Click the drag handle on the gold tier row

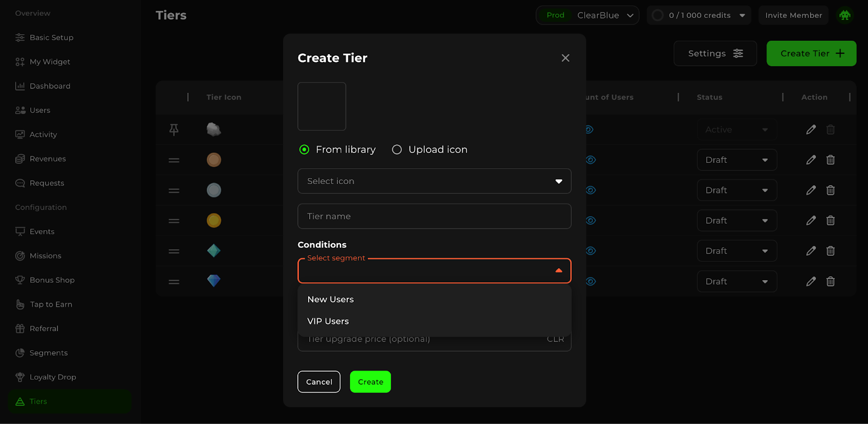click(174, 221)
